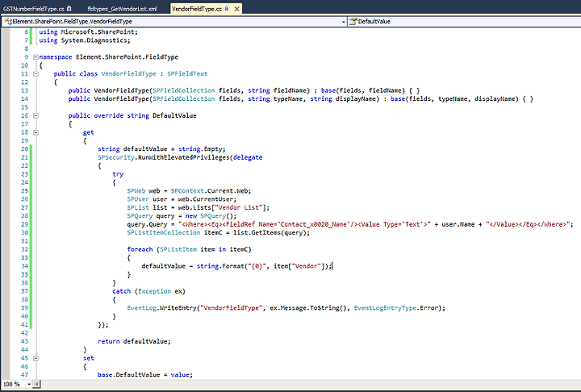Click 'SPQuery query = new SPQuery();' line

(x=182, y=216)
